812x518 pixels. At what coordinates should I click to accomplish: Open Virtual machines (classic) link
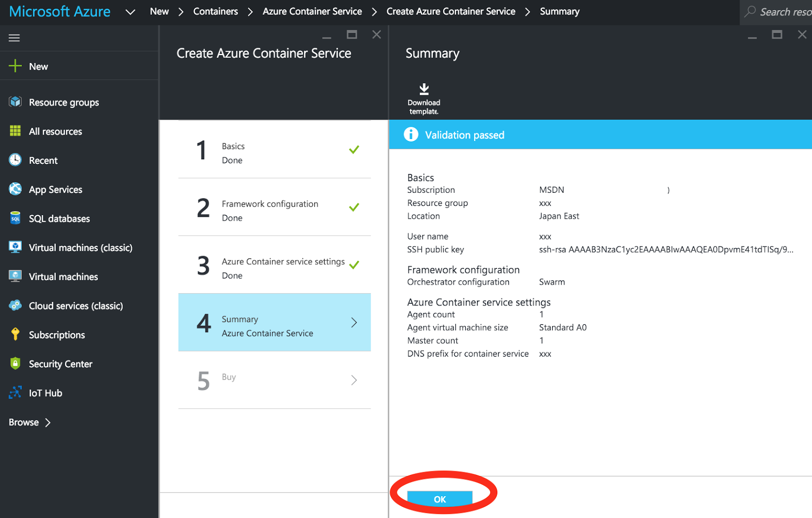[x=81, y=248]
